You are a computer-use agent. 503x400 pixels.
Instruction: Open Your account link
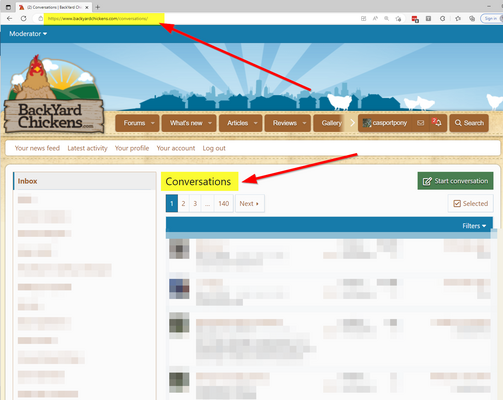click(176, 148)
